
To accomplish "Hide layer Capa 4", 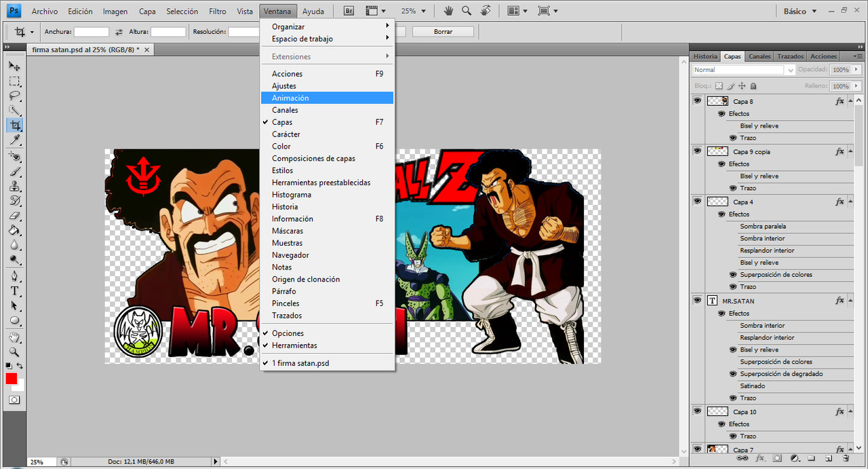I will (x=697, y=202).
